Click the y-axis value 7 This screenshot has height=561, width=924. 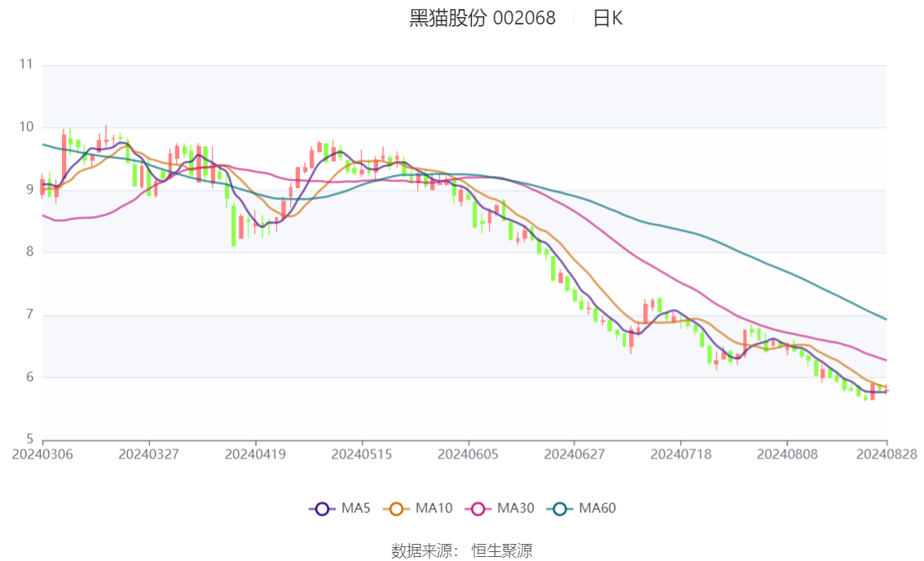pyautogui.click(x=29, y=315)
